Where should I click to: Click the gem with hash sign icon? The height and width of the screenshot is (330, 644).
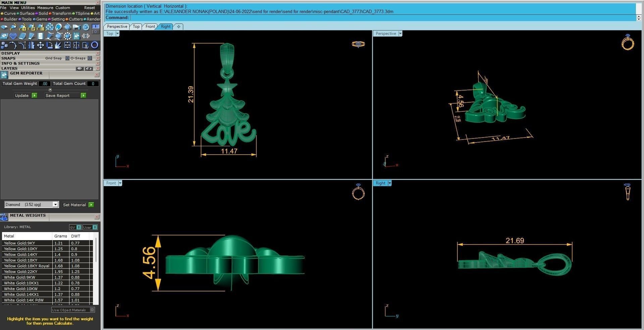coord(32,27)
